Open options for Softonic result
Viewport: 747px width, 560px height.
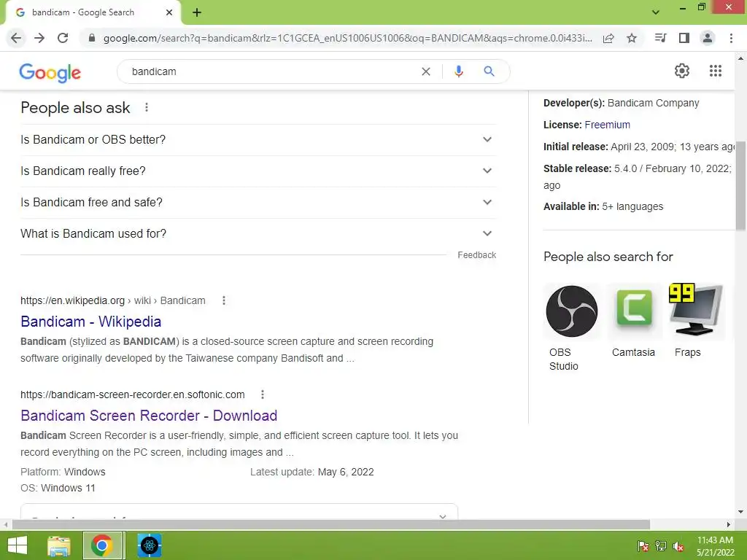[x=263, y=394]
